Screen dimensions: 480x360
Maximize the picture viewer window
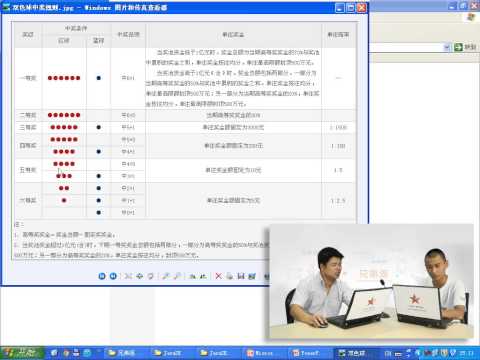click(351, 8)
